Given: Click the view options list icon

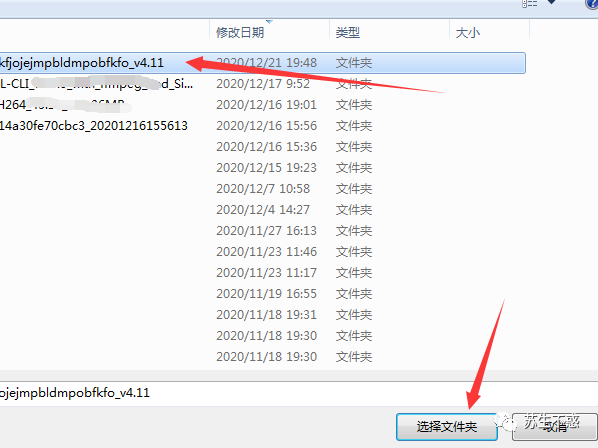Looking at the screenshot, I should (x=530, y=3).
